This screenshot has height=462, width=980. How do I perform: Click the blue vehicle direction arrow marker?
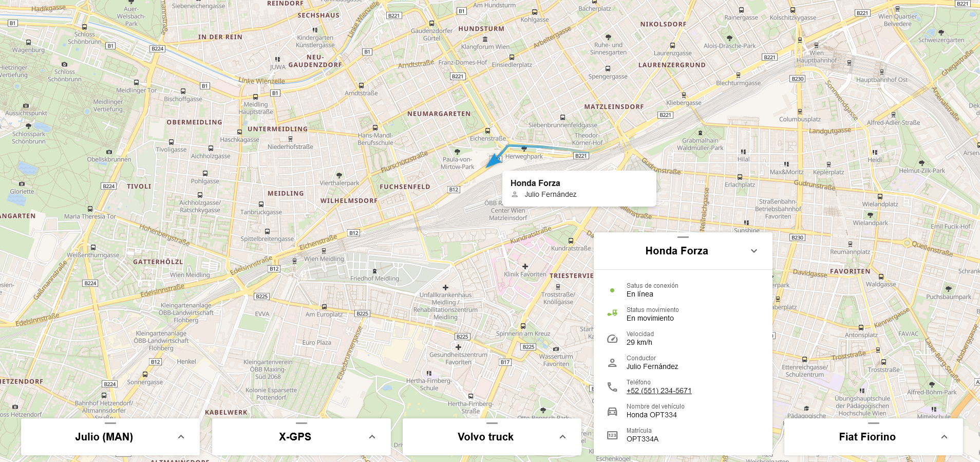(494, 160)
